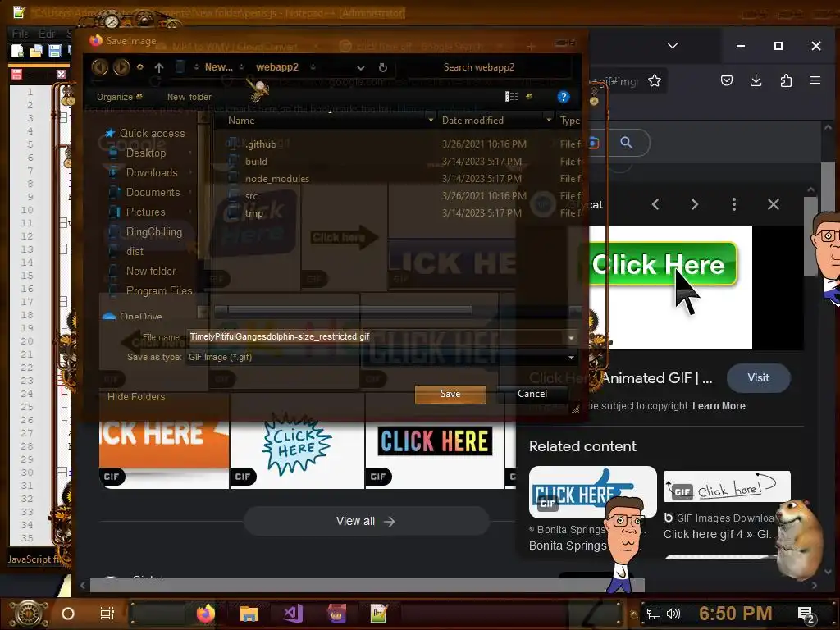Screen dimensions: 840x630
Task: Open the list all tabs chevron in Firefox
Action: 673,46
